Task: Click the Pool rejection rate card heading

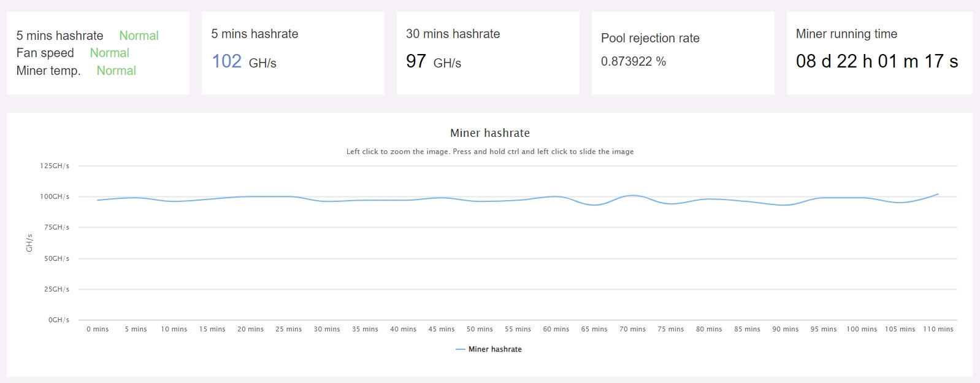Action: point(650,38)
